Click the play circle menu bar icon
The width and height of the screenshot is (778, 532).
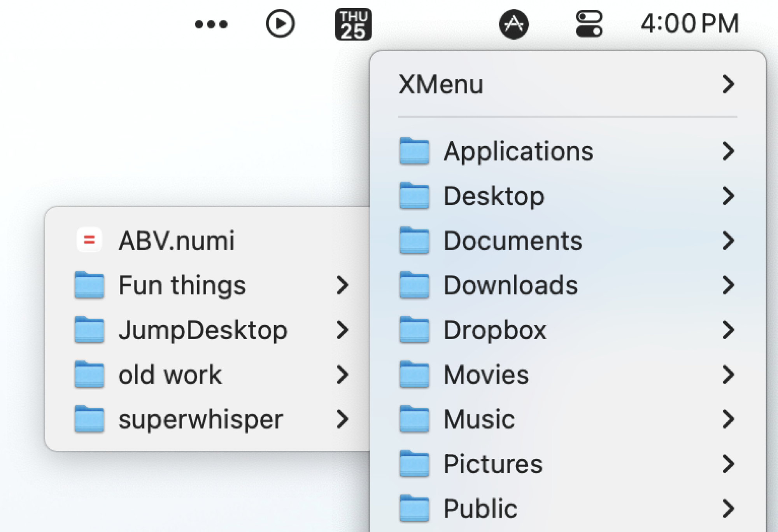pos(280,24)
